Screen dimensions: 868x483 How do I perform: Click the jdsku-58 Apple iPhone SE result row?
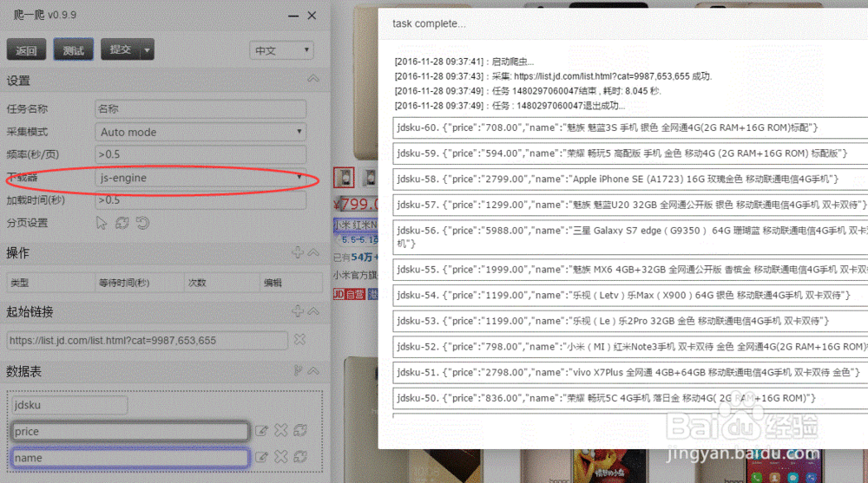coord(630,179)
